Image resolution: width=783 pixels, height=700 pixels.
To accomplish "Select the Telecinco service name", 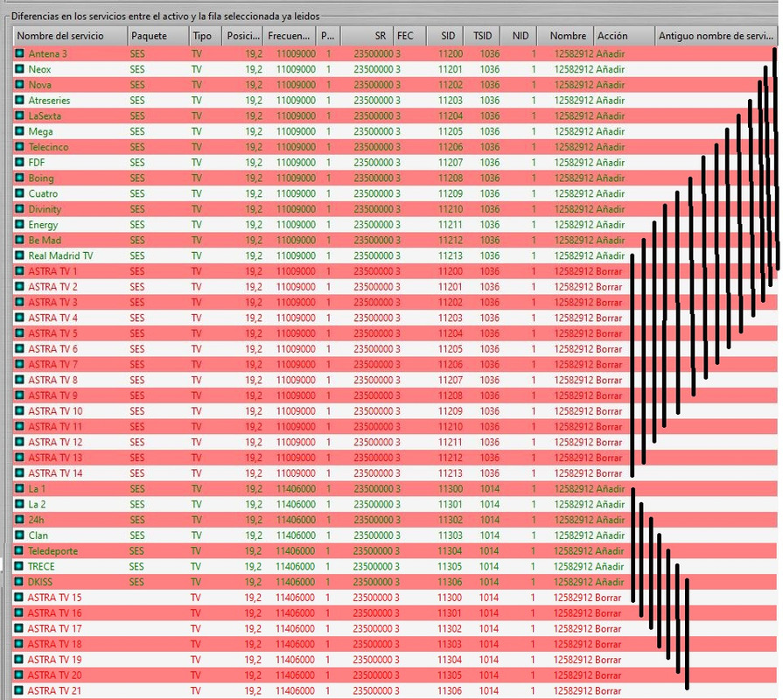I will pyautogui.click(x=48, y=147).
